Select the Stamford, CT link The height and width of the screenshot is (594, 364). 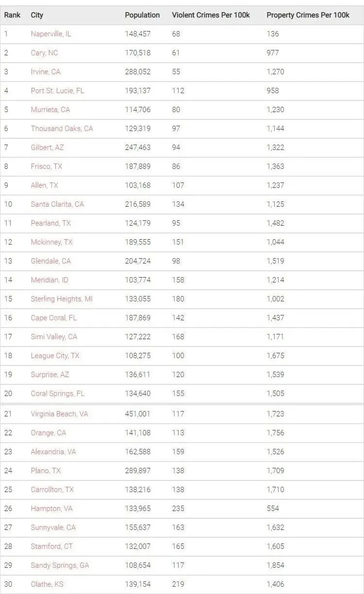tap(51, 546)
